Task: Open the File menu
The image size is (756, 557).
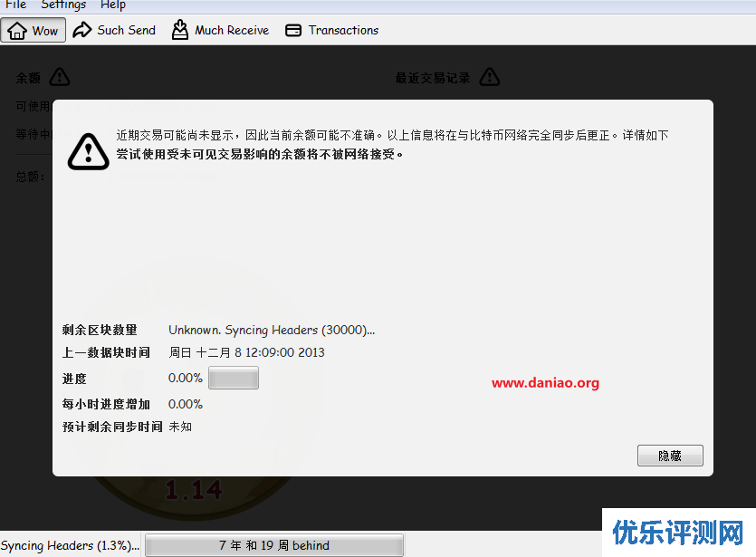Action: [x=16, y=5]
